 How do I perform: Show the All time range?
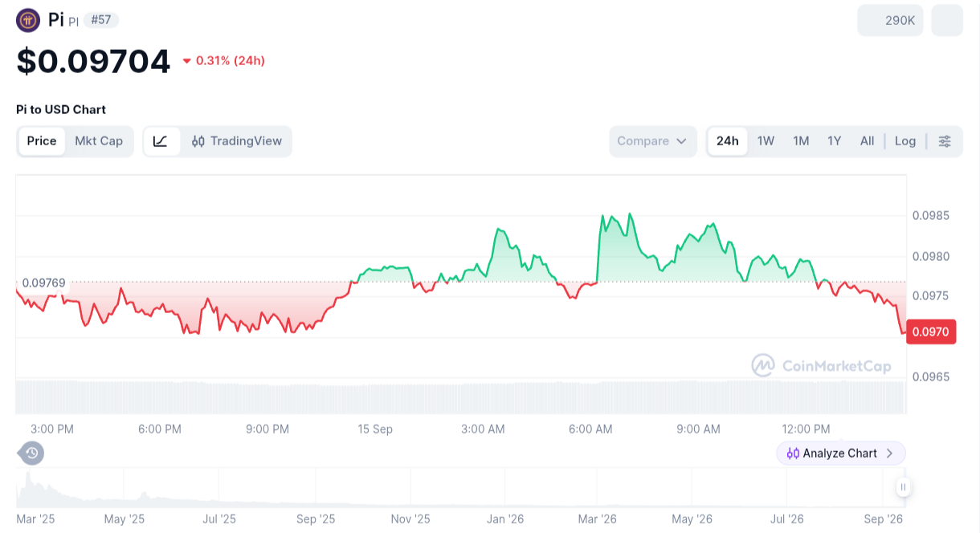pos(868,141)
